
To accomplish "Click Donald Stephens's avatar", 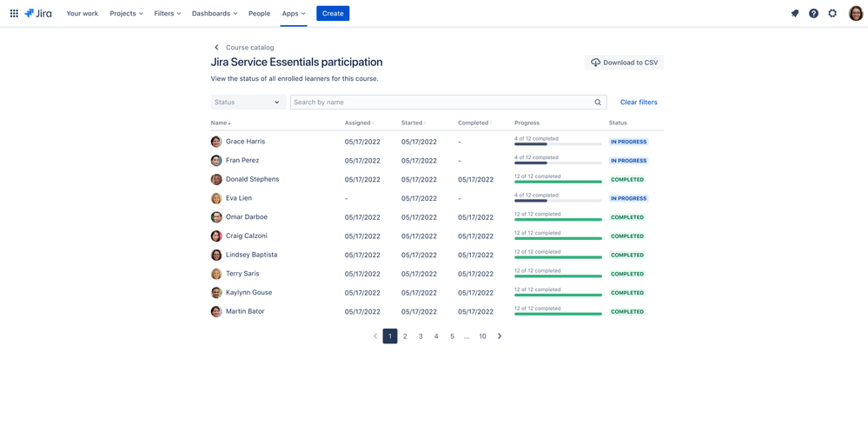I will point(216,179).
